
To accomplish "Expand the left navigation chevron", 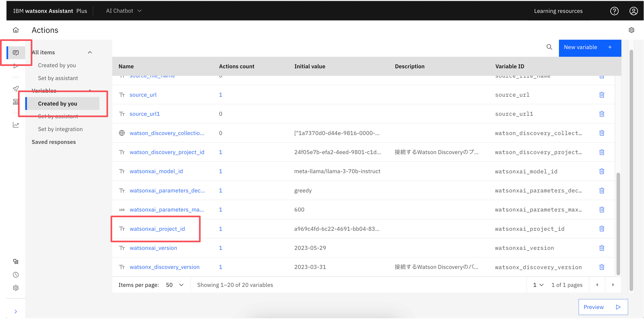I will coord(16,311).
